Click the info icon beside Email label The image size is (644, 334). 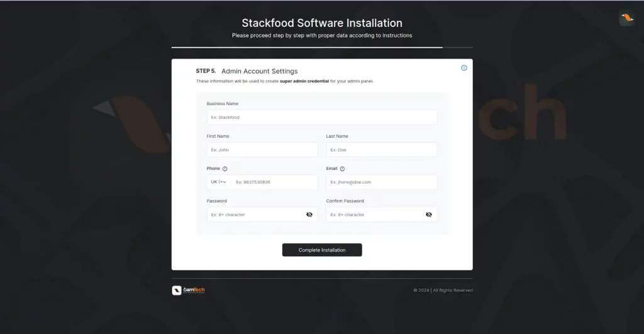point(342,169)
